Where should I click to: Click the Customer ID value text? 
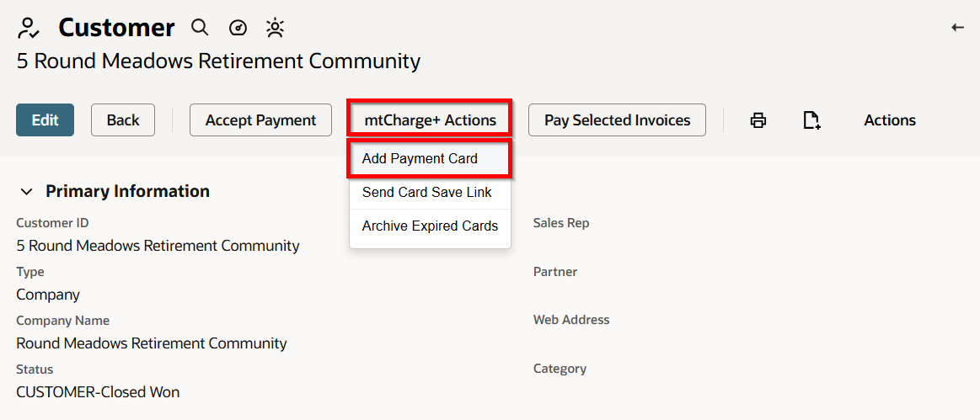point(158,246)
